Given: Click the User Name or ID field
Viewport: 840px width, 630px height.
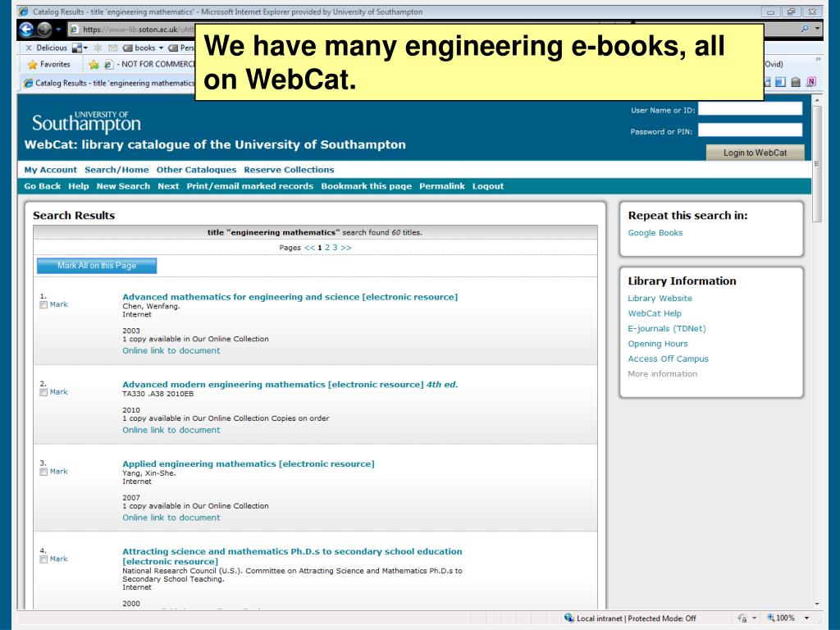Looking at the screenshot, I should [750, 109].
